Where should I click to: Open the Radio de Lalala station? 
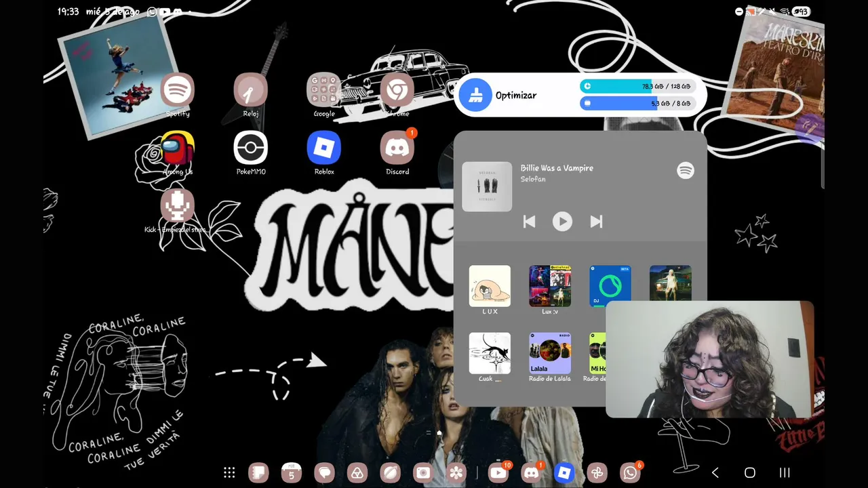pyautogui.click(x=550, y=353)
